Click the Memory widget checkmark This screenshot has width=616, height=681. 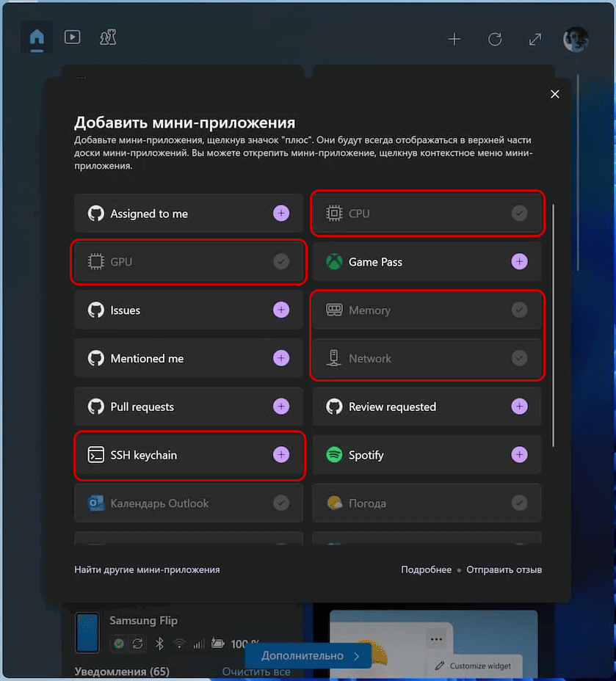click(x=519, y=310)
